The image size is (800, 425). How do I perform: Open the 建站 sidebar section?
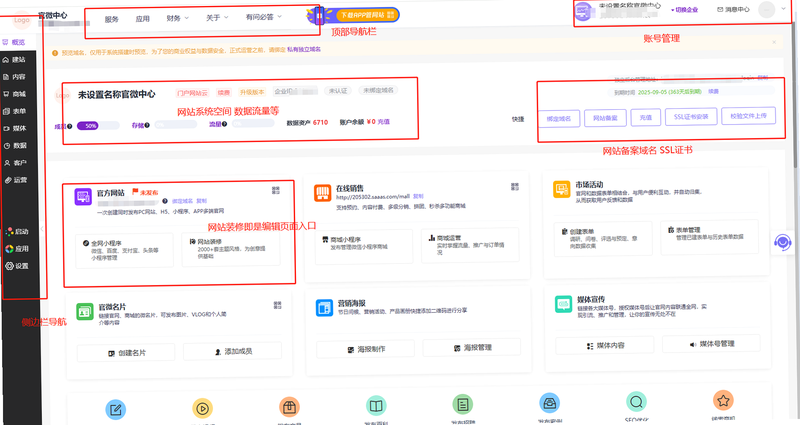coord(14,60)
